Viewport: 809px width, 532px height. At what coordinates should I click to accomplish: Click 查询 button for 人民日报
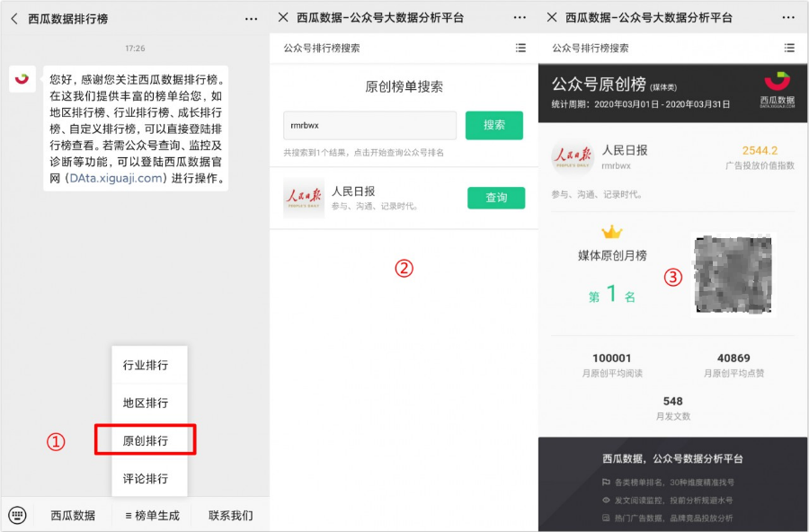[x=496, y=198]
